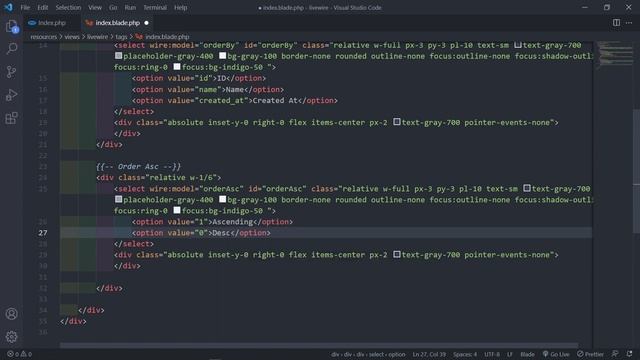Open Run menu
The image size is (640, 360).
[130, 7]
